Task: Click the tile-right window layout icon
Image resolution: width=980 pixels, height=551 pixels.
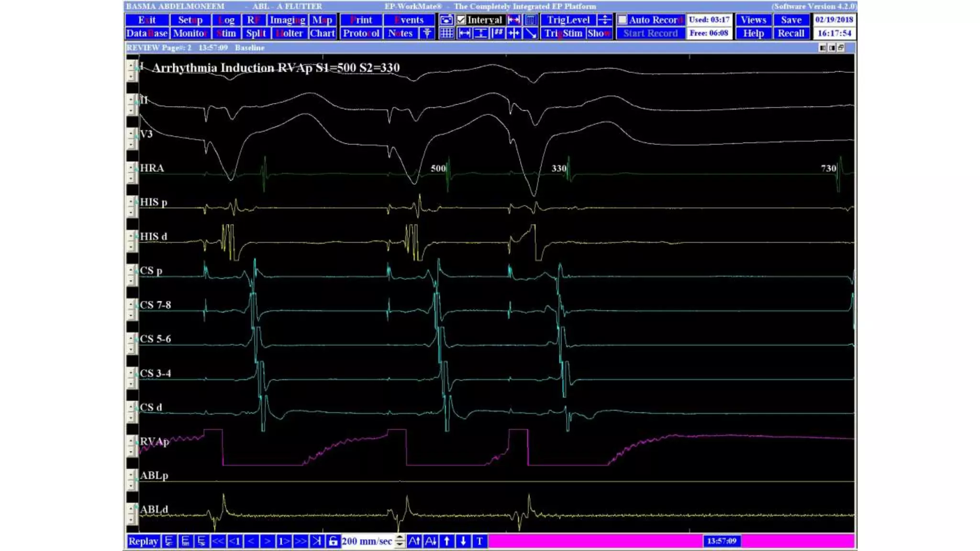Action: (x=832, y=48)
